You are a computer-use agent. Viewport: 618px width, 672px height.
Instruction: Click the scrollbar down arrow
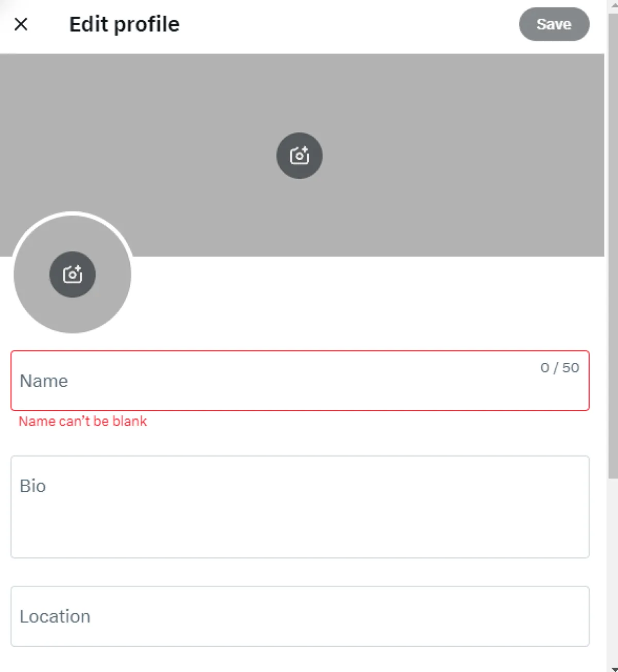[x=613, y=668]
